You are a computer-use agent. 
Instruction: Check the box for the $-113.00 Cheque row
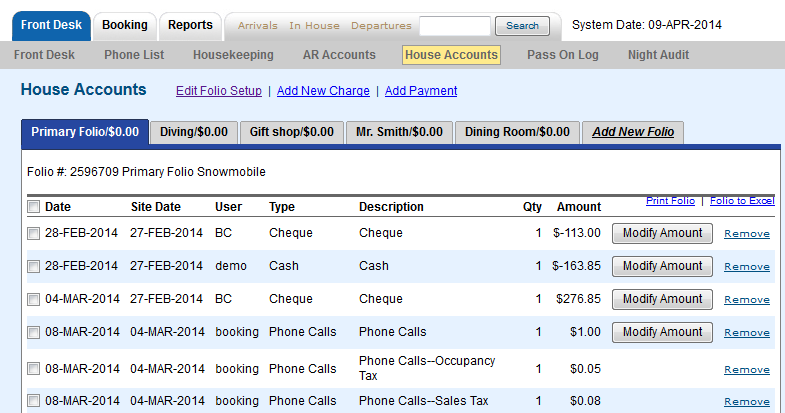(x=34, y=233)
